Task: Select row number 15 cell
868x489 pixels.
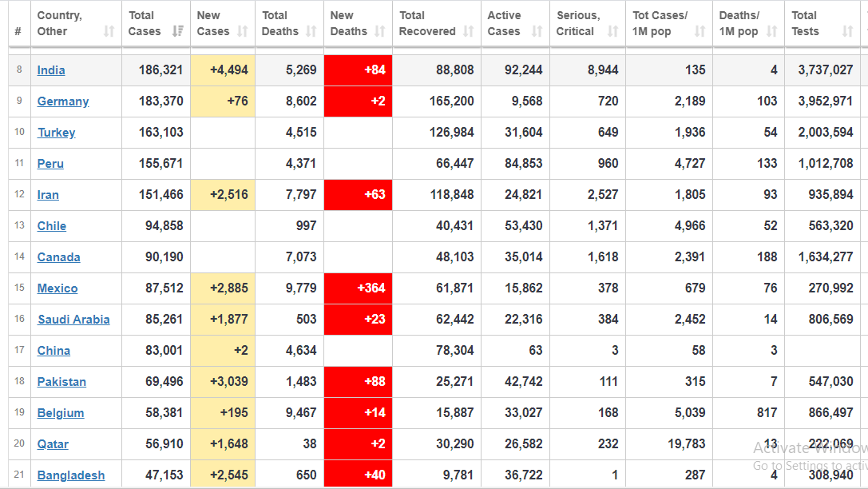Action: point(19,288)
